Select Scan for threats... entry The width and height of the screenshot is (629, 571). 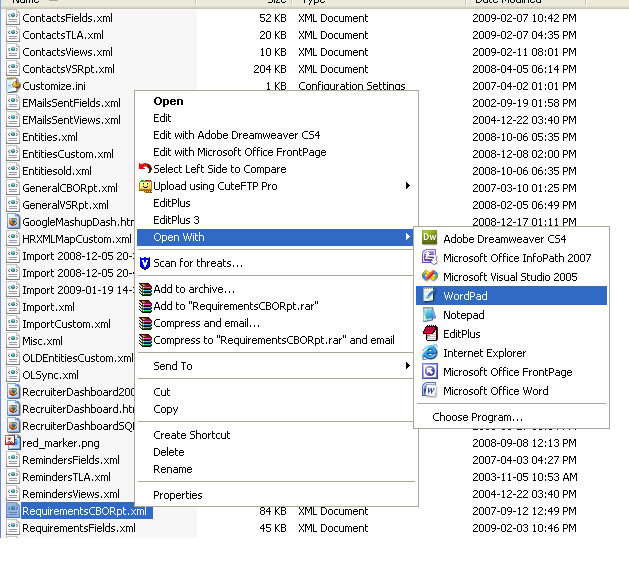tap(198, 263)
